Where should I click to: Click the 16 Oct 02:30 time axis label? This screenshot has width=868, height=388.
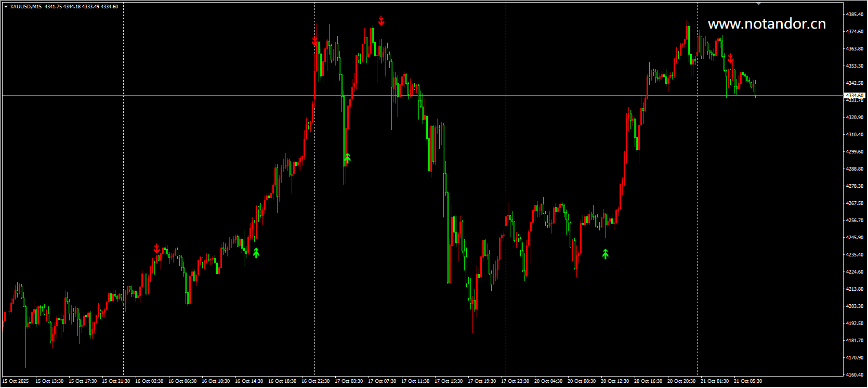149,381
